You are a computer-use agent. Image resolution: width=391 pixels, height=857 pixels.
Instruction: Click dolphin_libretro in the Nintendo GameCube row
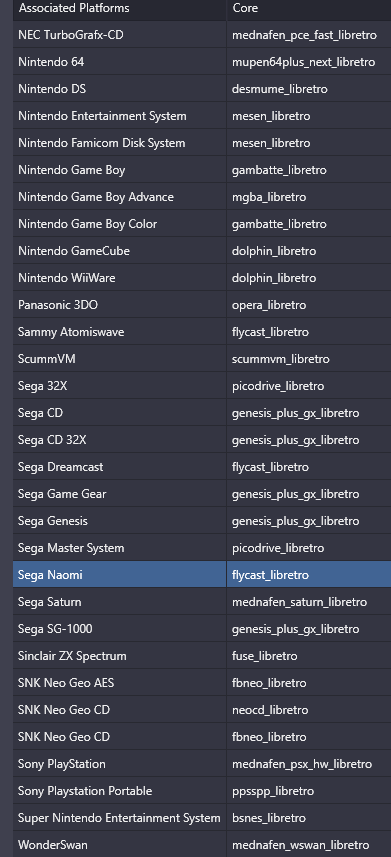(309, 251)
